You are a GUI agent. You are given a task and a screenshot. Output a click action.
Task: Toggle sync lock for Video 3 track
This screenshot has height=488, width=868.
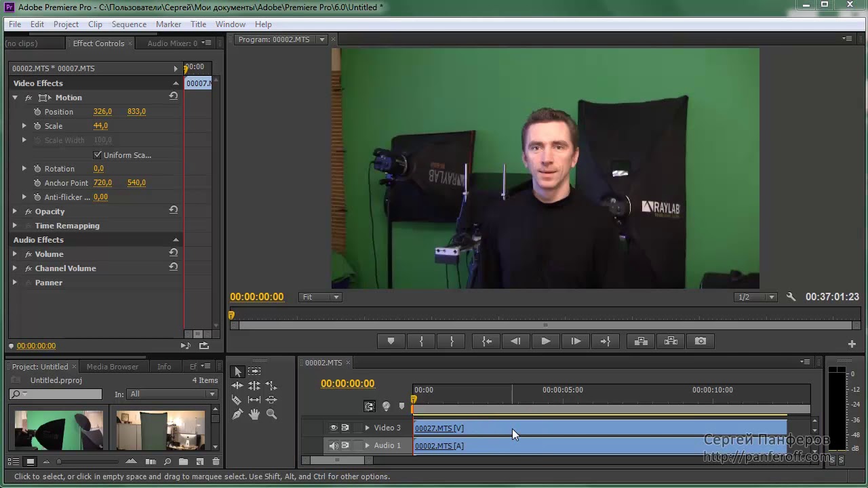click(x=345, y=428)
